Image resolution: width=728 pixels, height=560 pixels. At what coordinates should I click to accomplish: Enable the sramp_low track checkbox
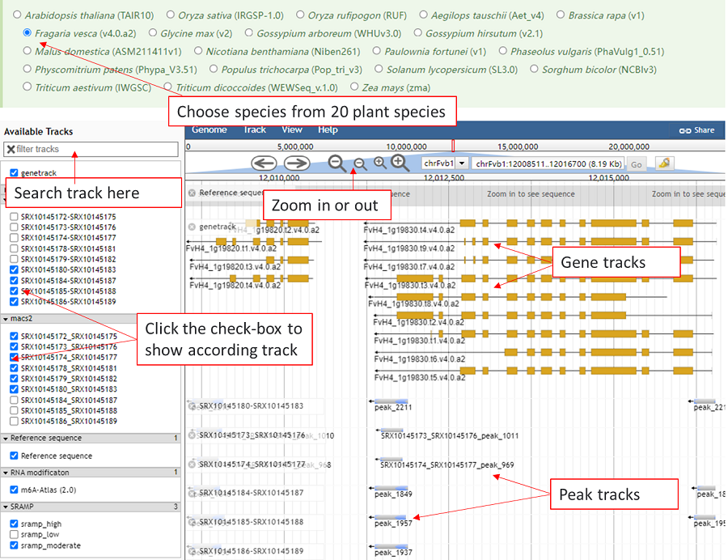[14, 535]
